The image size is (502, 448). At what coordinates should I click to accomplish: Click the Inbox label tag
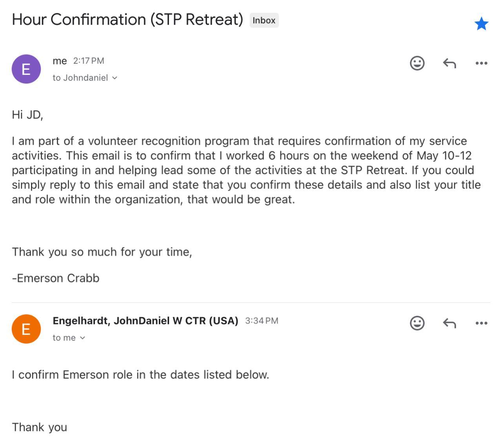[x=264, y=20]
